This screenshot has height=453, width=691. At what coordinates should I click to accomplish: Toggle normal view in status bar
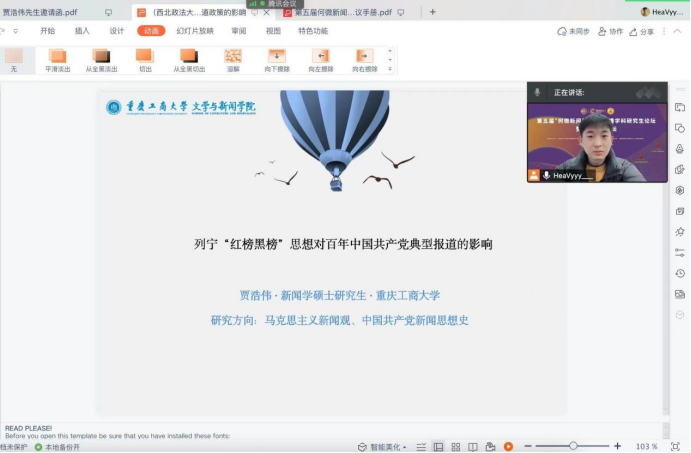[437, 446]
